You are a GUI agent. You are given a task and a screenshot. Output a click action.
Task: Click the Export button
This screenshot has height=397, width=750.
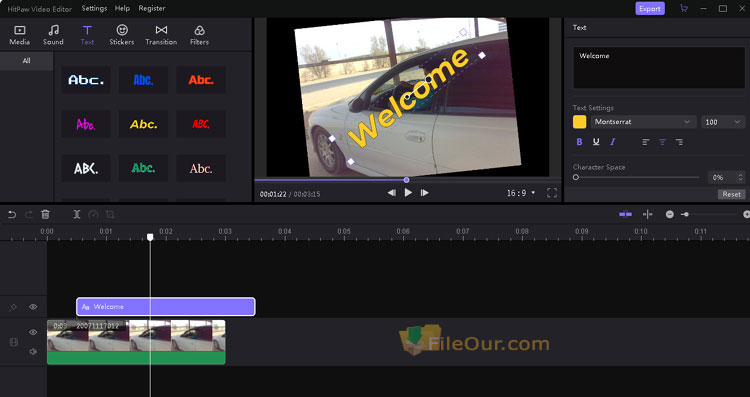(x=650, y=9)
